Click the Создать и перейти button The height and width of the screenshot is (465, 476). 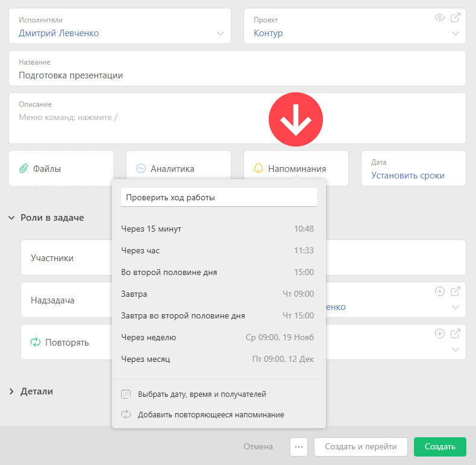point(361,446)
